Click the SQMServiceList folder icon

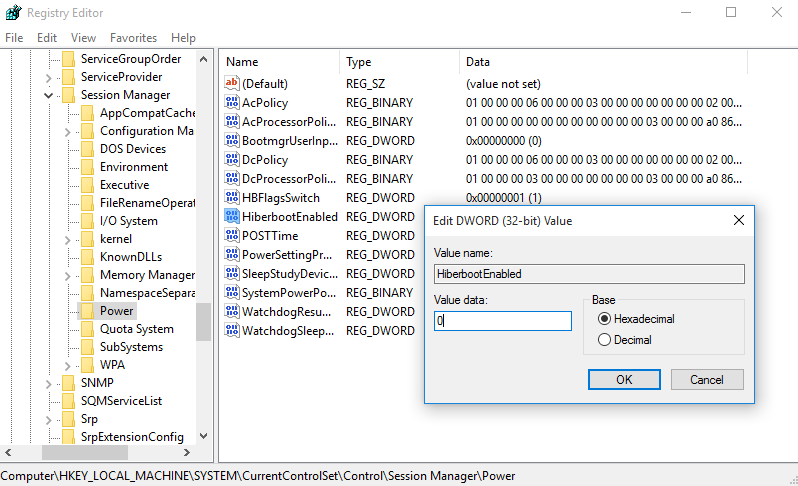click(68, 401)
